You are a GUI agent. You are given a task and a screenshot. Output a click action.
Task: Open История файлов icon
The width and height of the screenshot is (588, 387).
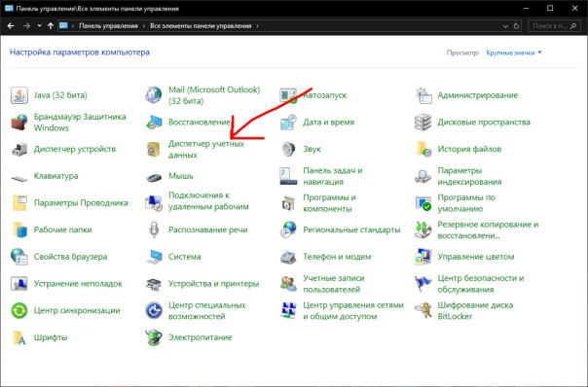point(423,149)
